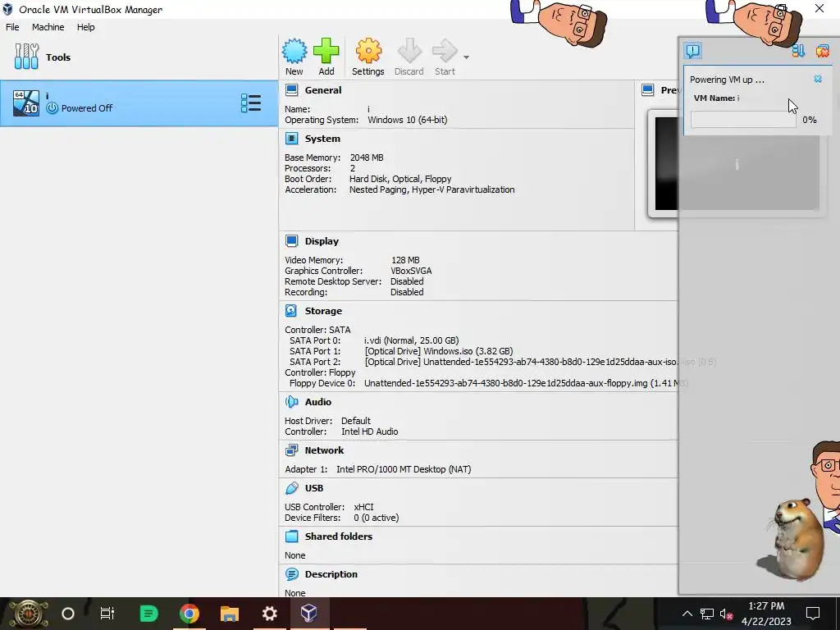Viewport: 840px width, 630px height.
Task: Click the Cortana circle on taskbar
Action: [x=68, y=614]
